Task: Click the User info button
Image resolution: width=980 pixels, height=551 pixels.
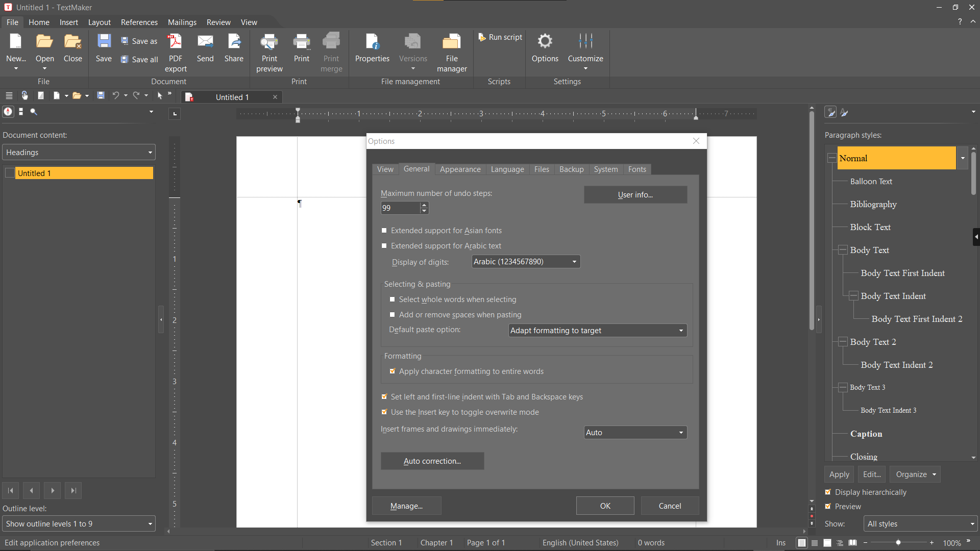Action: [x=635, y=195]
